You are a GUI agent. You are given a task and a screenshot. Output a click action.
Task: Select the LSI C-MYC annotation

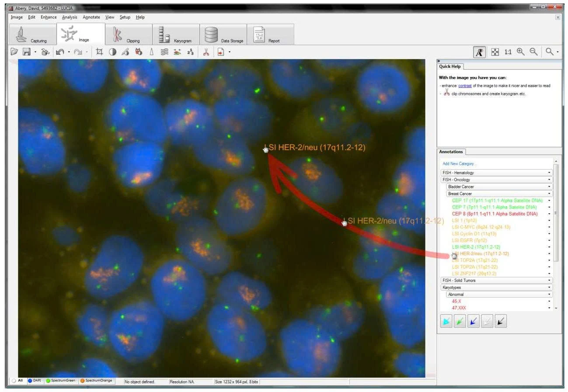click(481, 227)
